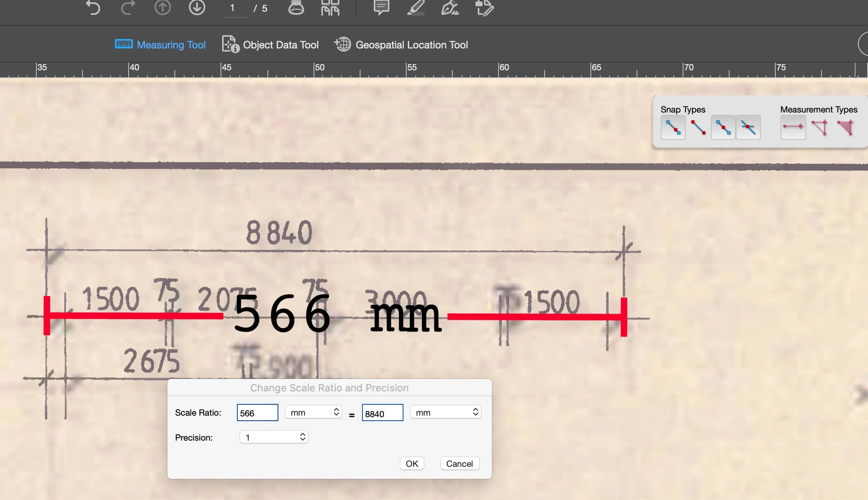Select the highlighter pen tool
The height and width of the screenshot is (500, 868).
click(x=416, y=8)
